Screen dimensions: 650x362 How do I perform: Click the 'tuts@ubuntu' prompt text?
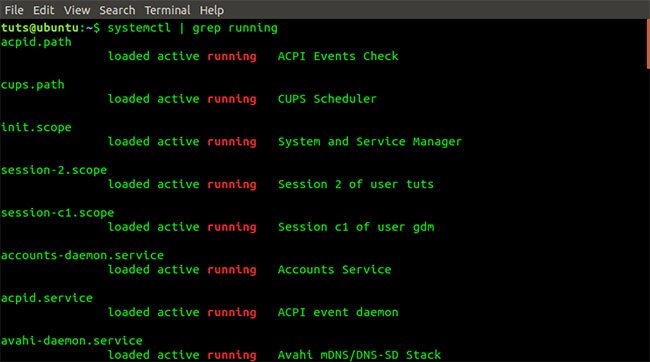(40, 28)
